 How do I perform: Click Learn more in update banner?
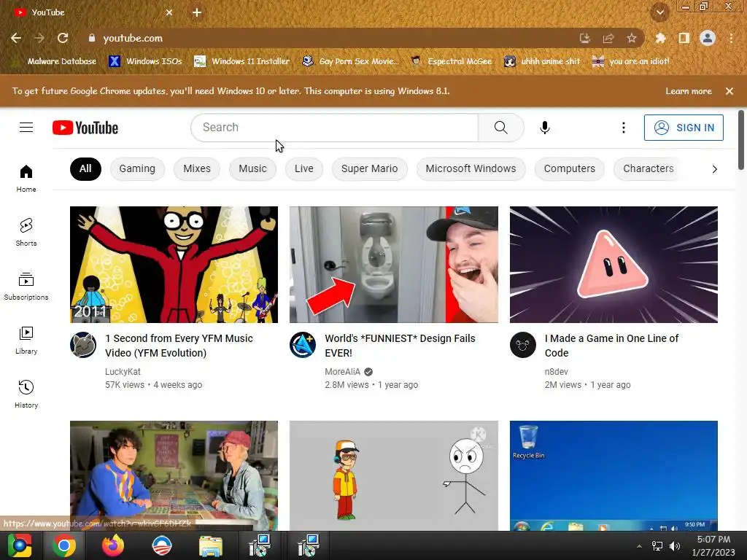coord(689,91)
